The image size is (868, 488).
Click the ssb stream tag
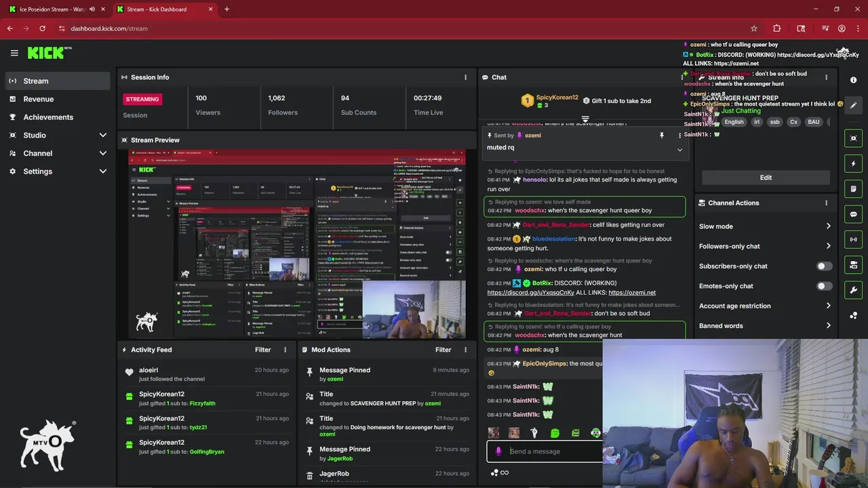[774, 122]
